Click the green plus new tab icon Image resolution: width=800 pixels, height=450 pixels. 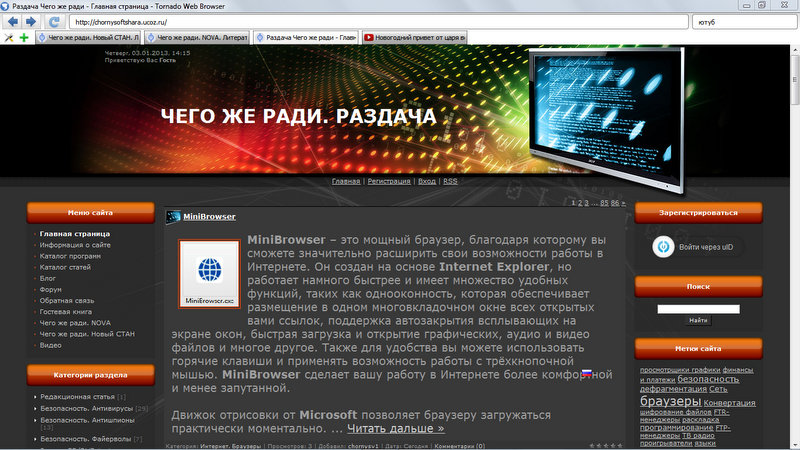click(x=23, y=37)
